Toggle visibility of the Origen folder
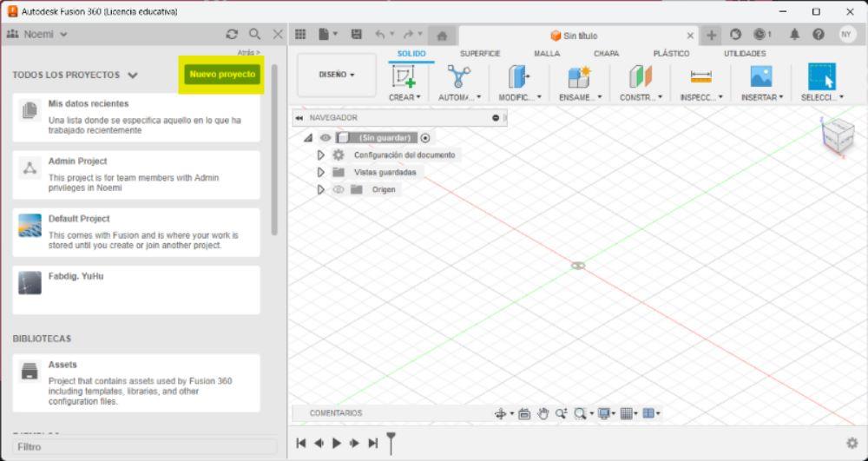 tap(339, 189)
